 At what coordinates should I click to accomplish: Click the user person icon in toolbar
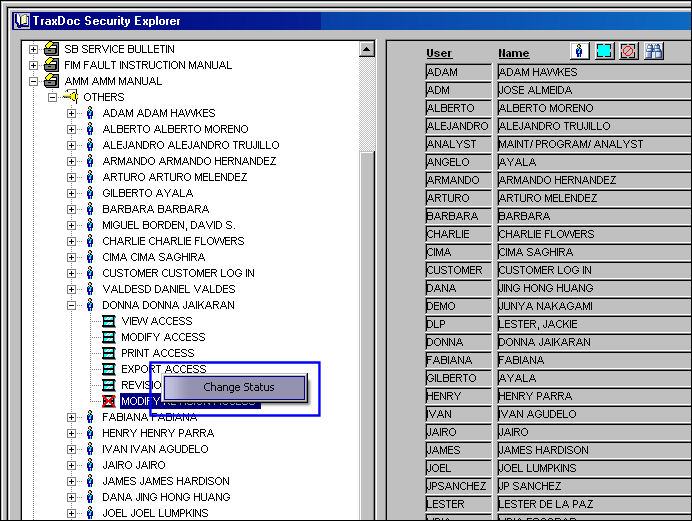click(x=579, y=51)
